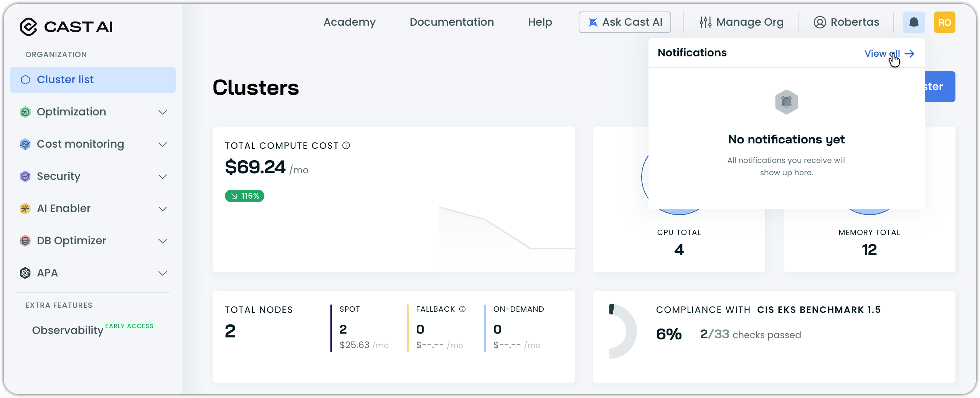The height and width of the screenshot is (398, 980).
Task: Click the On-Demand node count 0
Action: click(x=497, y=329)
